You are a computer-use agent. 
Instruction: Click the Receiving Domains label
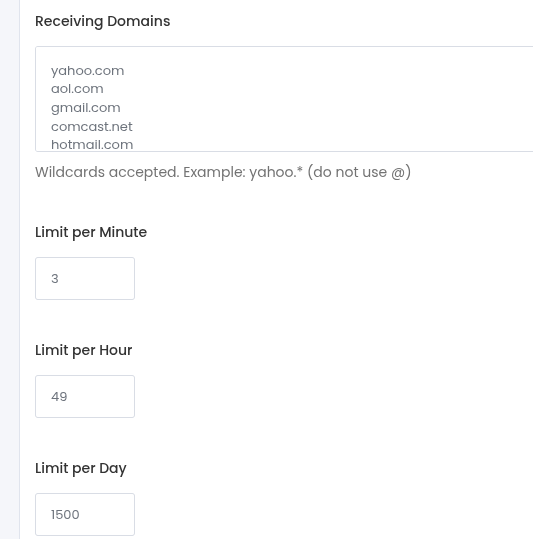[102, 21]
